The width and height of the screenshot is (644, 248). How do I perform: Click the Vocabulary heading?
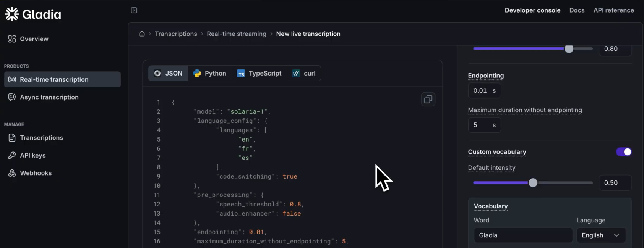[x=491, y=206]
